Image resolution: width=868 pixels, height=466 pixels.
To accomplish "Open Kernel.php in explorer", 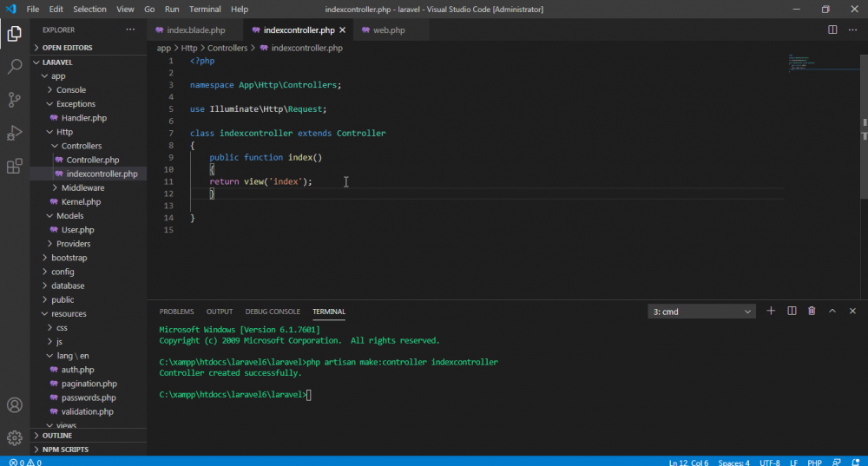I will [89, 202].
